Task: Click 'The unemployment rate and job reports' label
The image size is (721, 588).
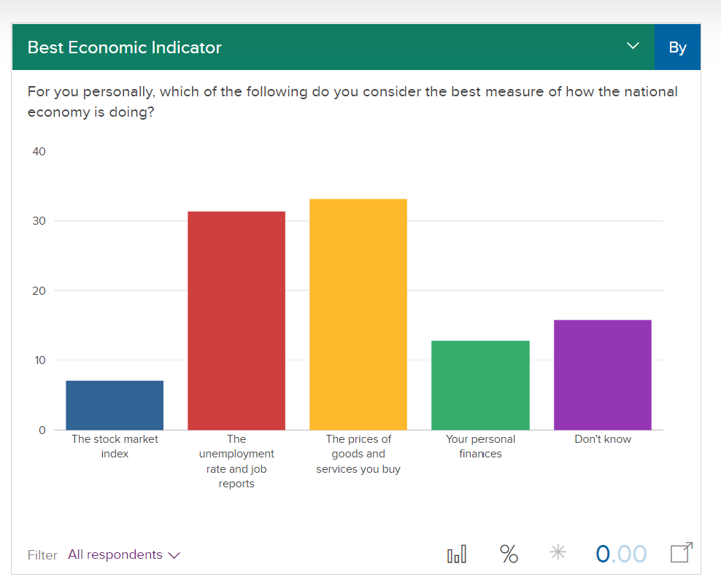Action: [236, 461]
